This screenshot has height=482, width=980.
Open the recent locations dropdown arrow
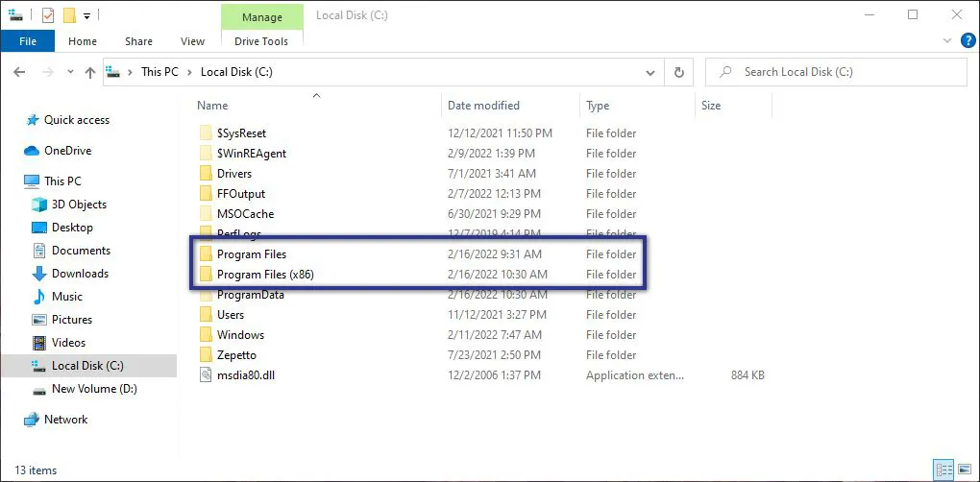pos(70,72)
